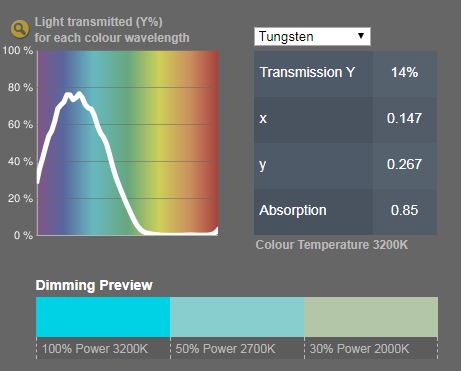
Task: Click the dropdown arrow next to Tungsten
Action: [x=361, y=36]
